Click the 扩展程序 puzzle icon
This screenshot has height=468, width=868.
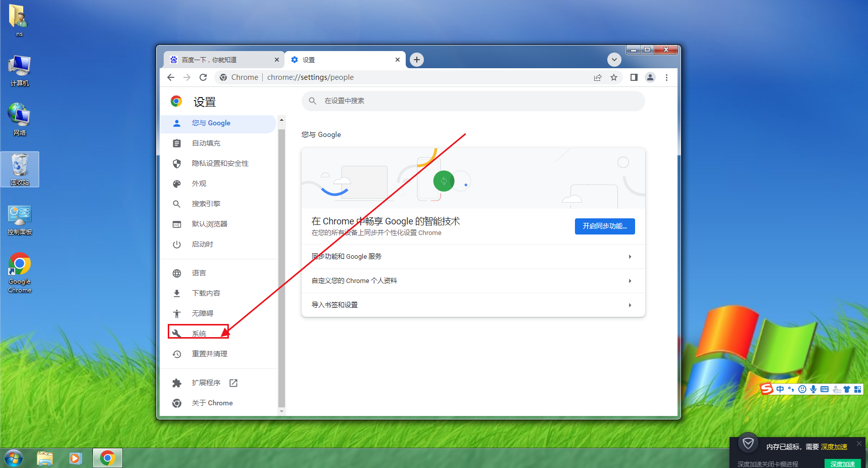[x=177, y=383]
